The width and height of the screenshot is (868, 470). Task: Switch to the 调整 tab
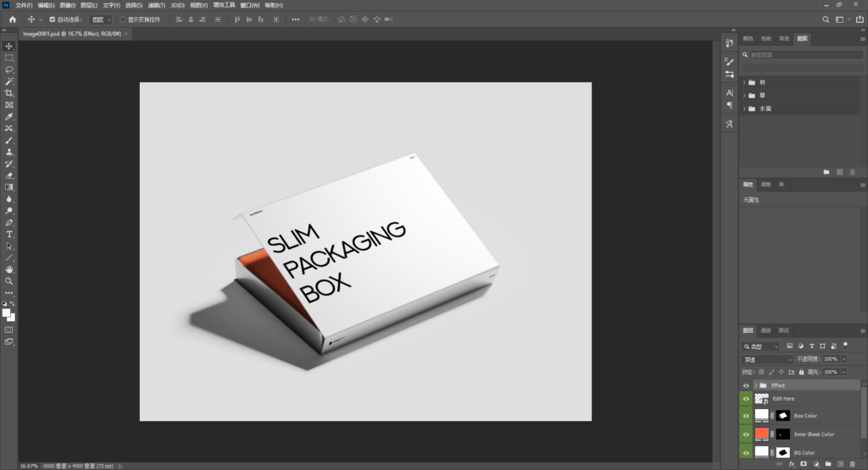coord(765,184)
